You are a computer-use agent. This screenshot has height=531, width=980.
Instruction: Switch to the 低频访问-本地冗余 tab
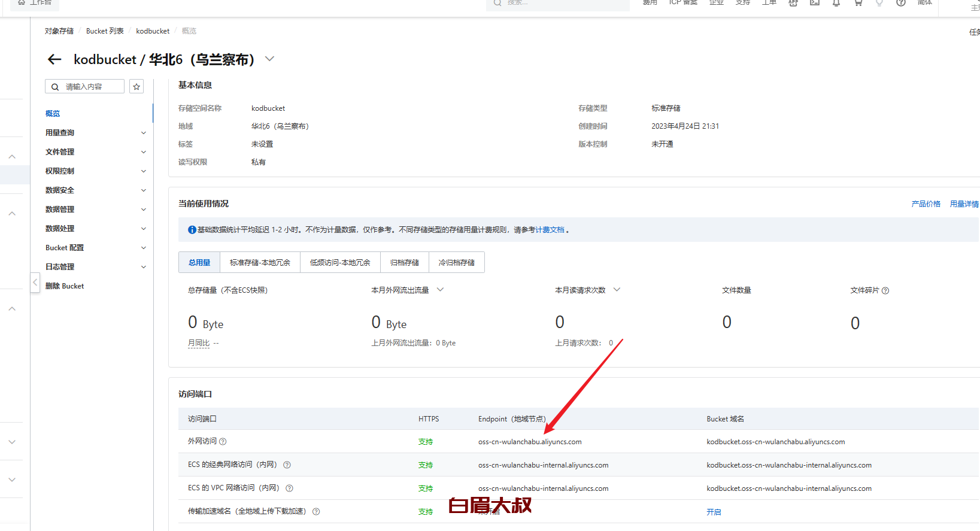(x=340, y=263)
